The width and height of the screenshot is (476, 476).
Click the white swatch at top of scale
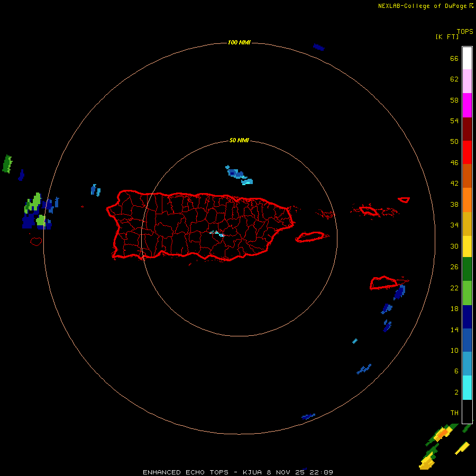(x=467, y=58)
